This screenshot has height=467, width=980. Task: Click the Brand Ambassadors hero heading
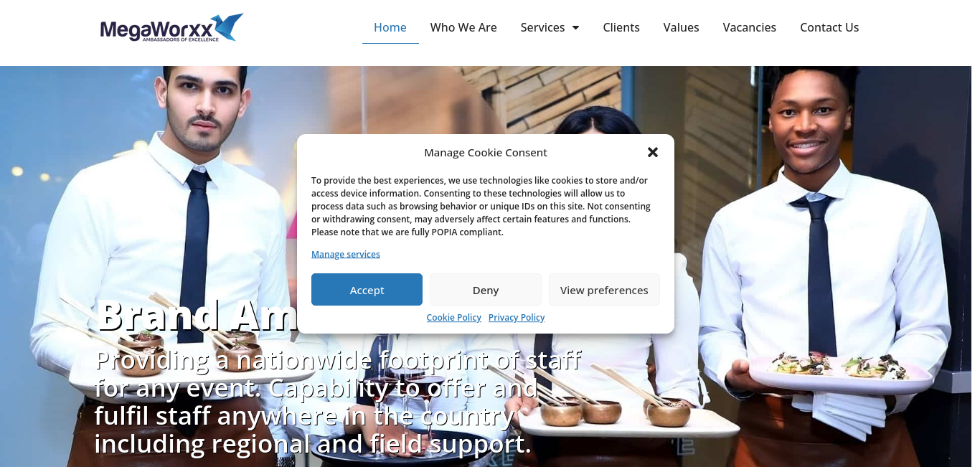[197, 315]
